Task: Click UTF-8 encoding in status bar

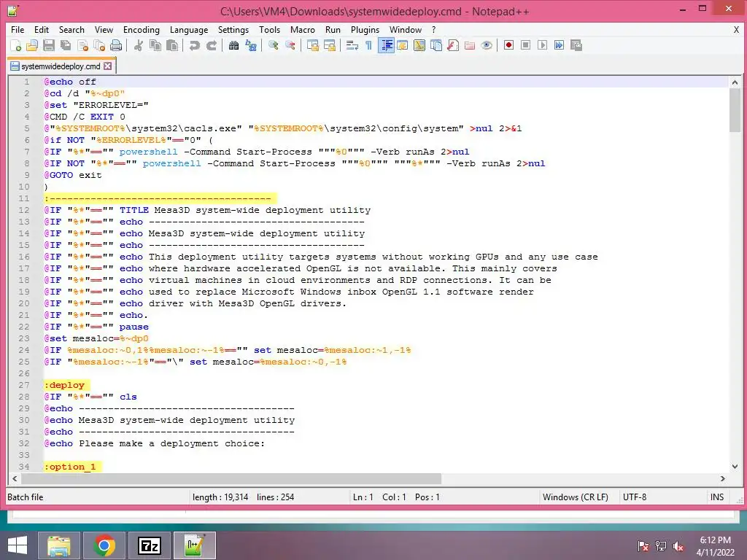Action: coord(635,497)
